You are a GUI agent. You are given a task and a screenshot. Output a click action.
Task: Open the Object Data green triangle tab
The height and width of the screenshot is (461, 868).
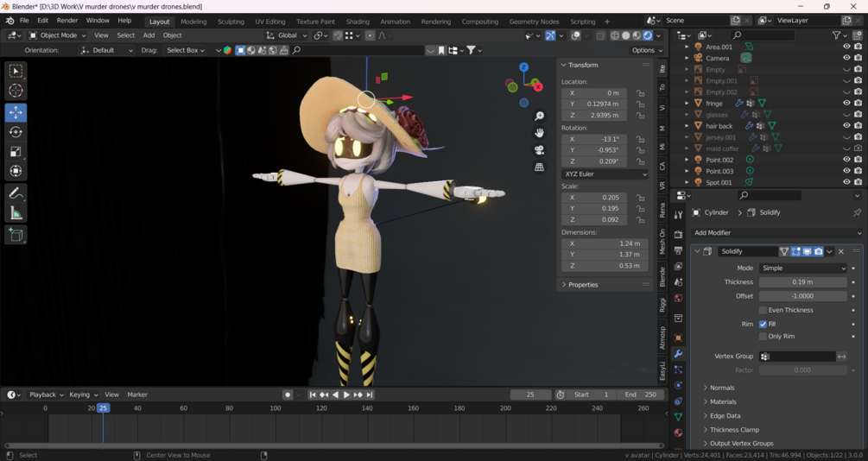pos(678,417)
